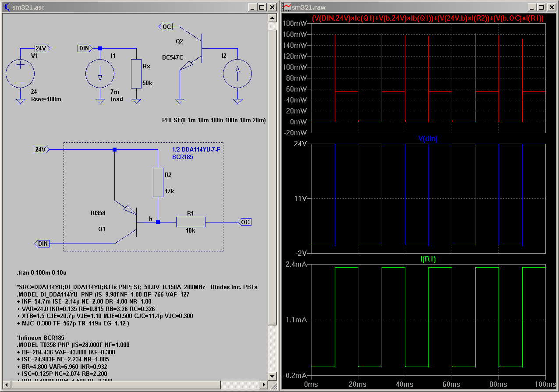Click the OC net flag right of R1
Screen dimensions: 559x392
click(x=245, y=222)
